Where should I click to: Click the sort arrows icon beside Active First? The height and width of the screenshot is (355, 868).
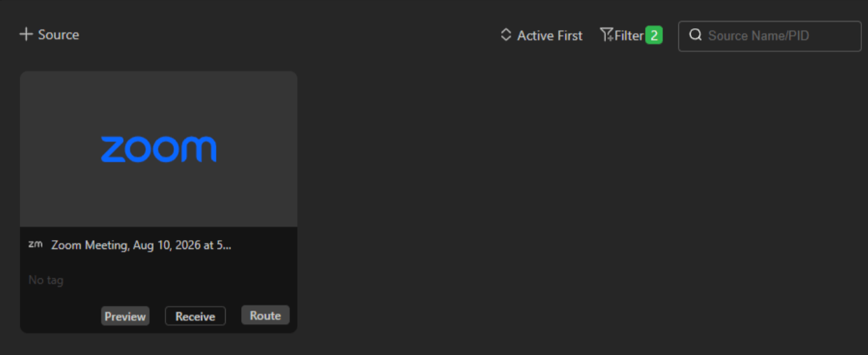tap(506, 35)
